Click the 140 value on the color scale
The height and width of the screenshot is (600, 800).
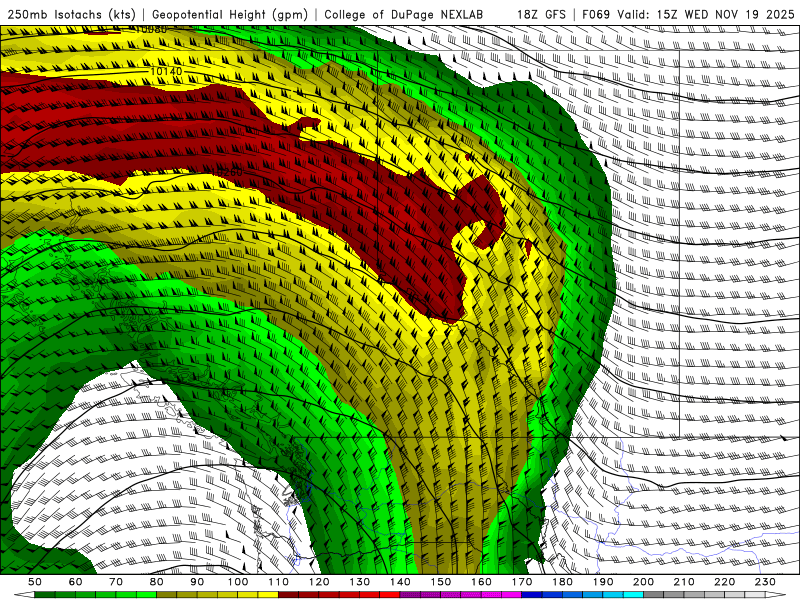pyautogui.click(x=400, y=582)
